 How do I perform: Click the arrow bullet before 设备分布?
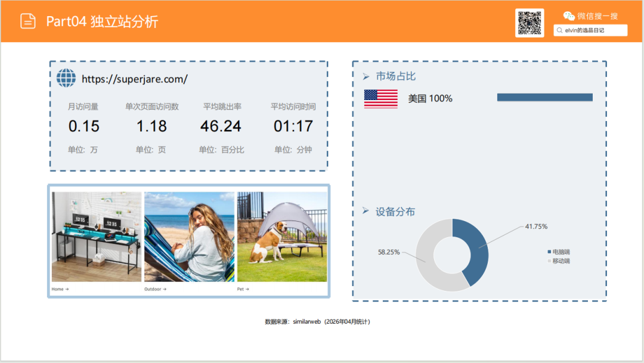[x=366, y=212]
